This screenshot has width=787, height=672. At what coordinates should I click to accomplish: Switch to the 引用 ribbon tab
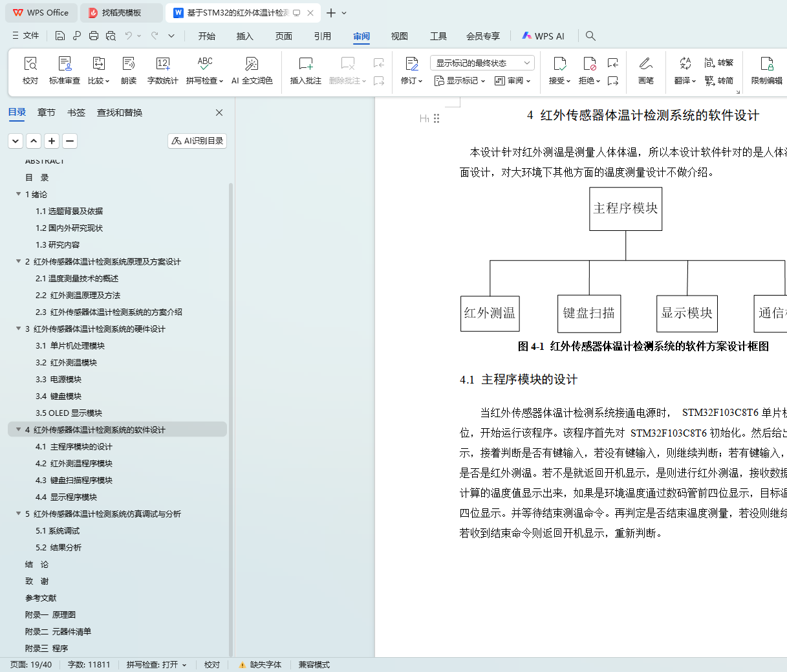(x=323, y=36)
